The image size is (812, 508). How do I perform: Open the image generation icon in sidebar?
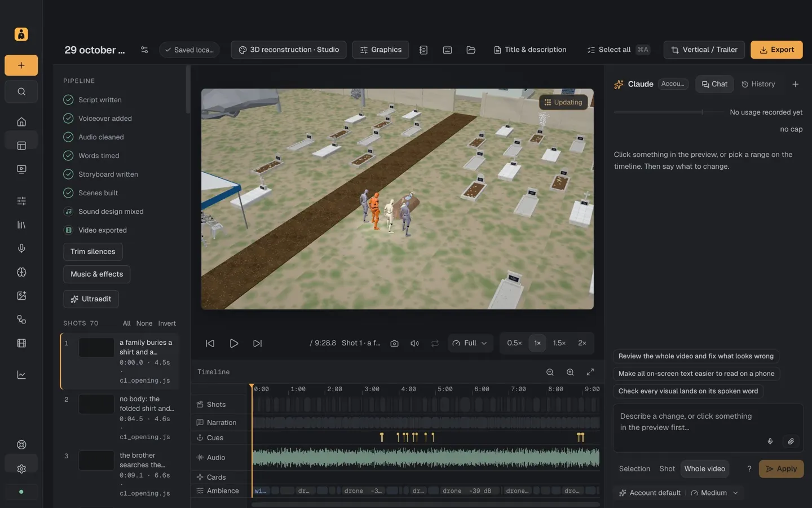click(21, 296)
